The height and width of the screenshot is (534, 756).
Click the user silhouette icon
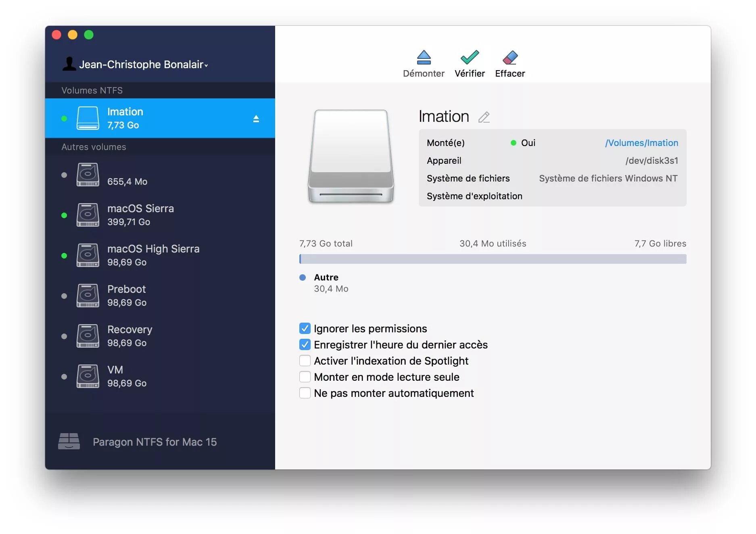coord(69,64)
